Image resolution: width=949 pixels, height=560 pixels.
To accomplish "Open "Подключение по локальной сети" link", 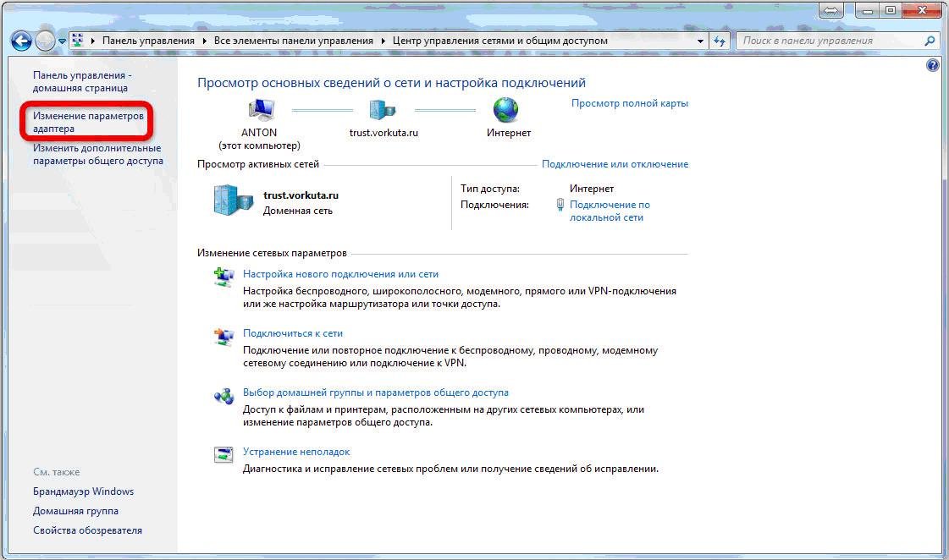I will coord(610,211).
